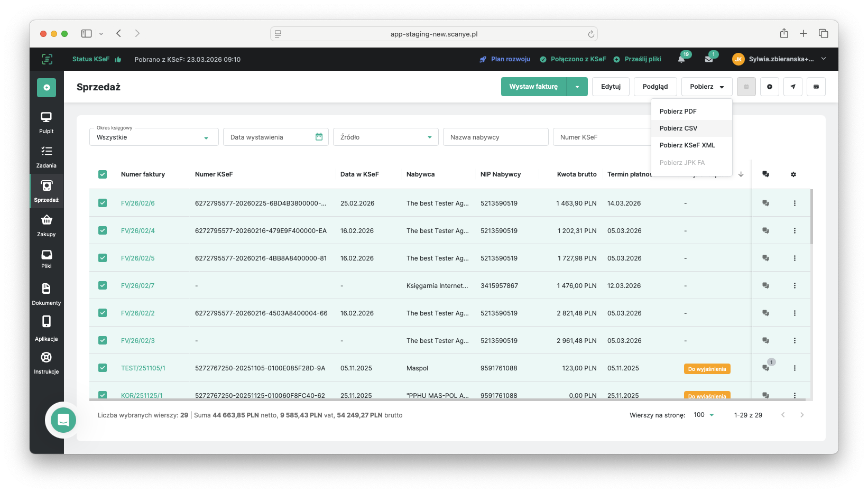
Task: Uncheck invoice FV/26/02/4 row
Action: [x=103, y=230]
